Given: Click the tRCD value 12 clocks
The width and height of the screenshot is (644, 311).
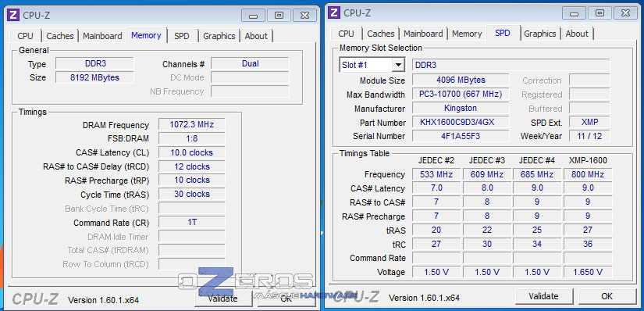Looking at the screenshot, I should coord(192,166).
